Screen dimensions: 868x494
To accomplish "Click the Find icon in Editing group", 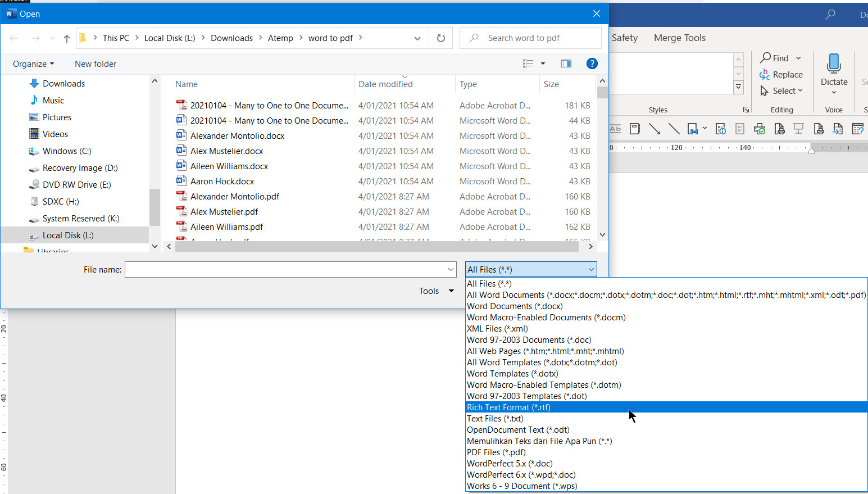I will pos(765,58).
